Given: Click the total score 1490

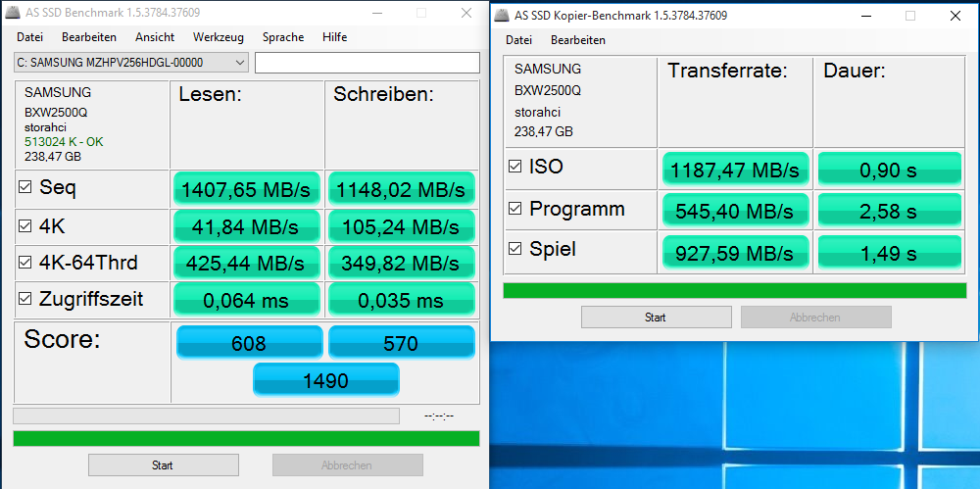Looking at the screenshot, I should coord(325,379).
